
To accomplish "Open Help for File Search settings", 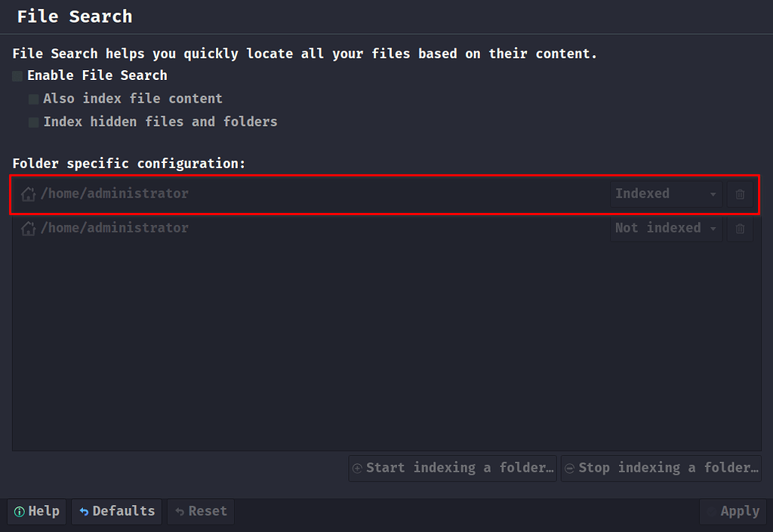I will pos(36,511).
